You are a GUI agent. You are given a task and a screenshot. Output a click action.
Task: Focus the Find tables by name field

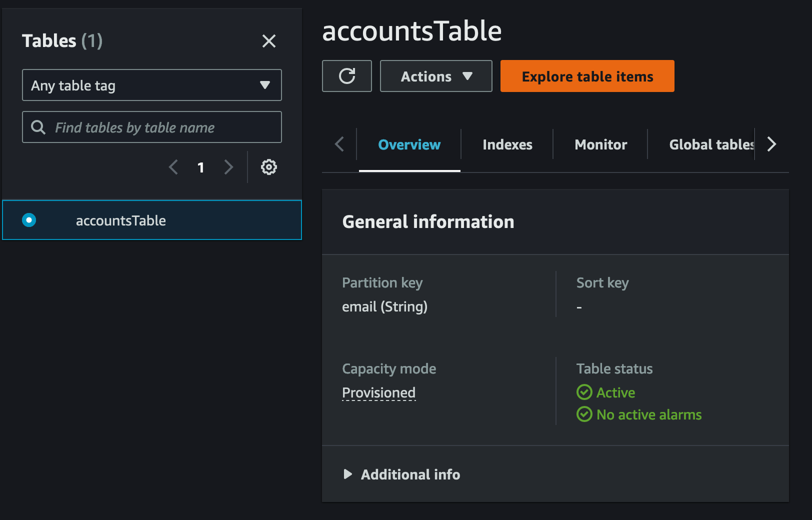[152, 127]
